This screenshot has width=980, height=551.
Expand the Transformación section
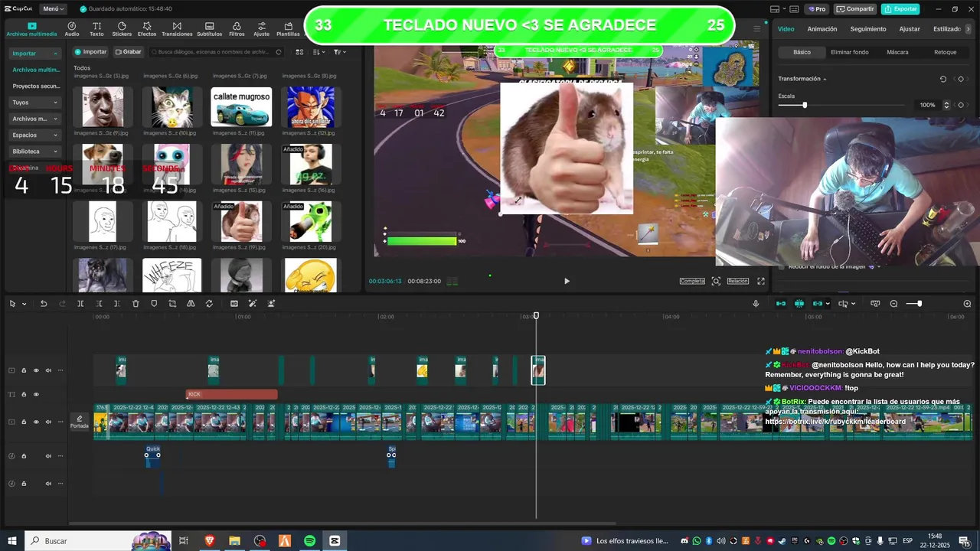coord(802,79)
